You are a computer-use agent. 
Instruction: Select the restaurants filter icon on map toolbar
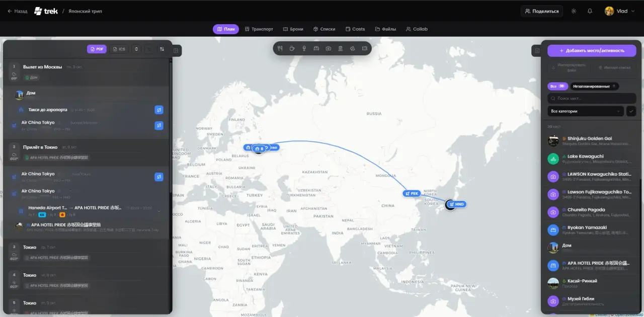281,48
